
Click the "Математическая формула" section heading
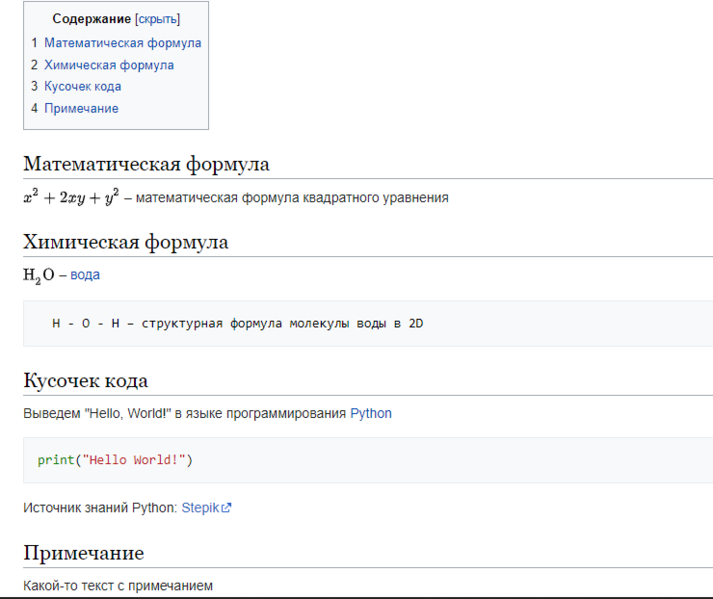[146, 164]
